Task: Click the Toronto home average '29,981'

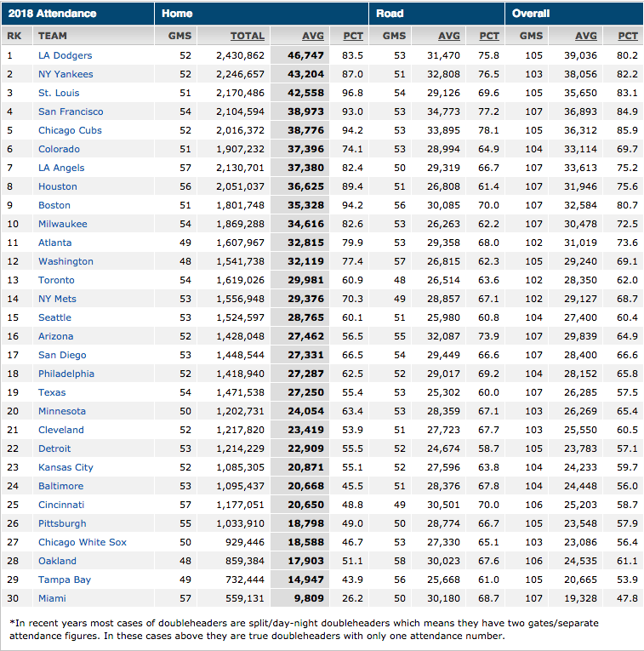Action: 305,280
